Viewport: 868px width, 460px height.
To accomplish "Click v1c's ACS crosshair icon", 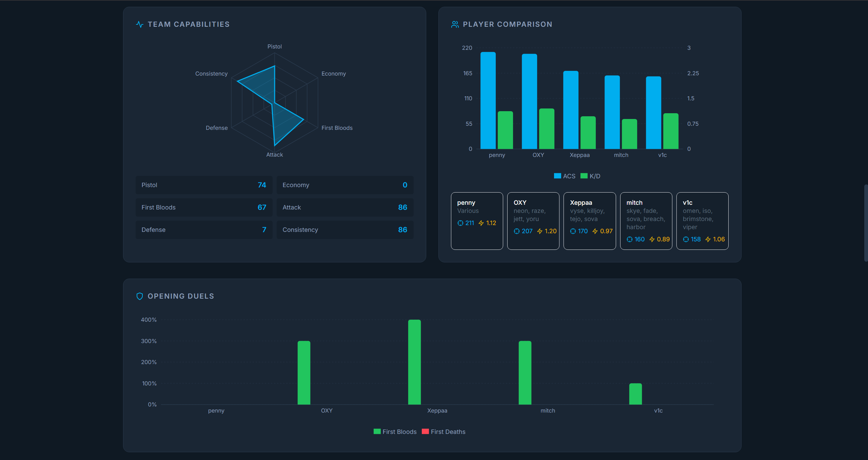I will click(686, 239).
